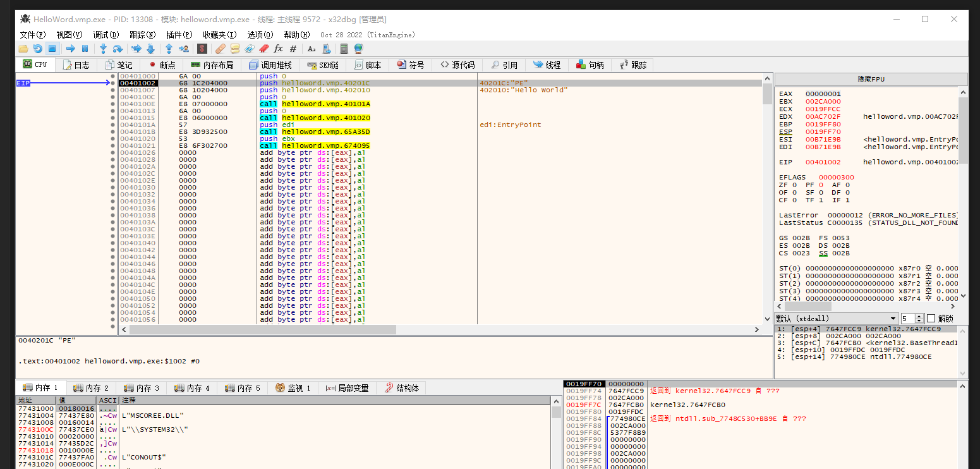Image resolution: width=980 pixels, height=469 pixels.
Task: Select disassembly row at address 00401007
Action: [440, 90]
